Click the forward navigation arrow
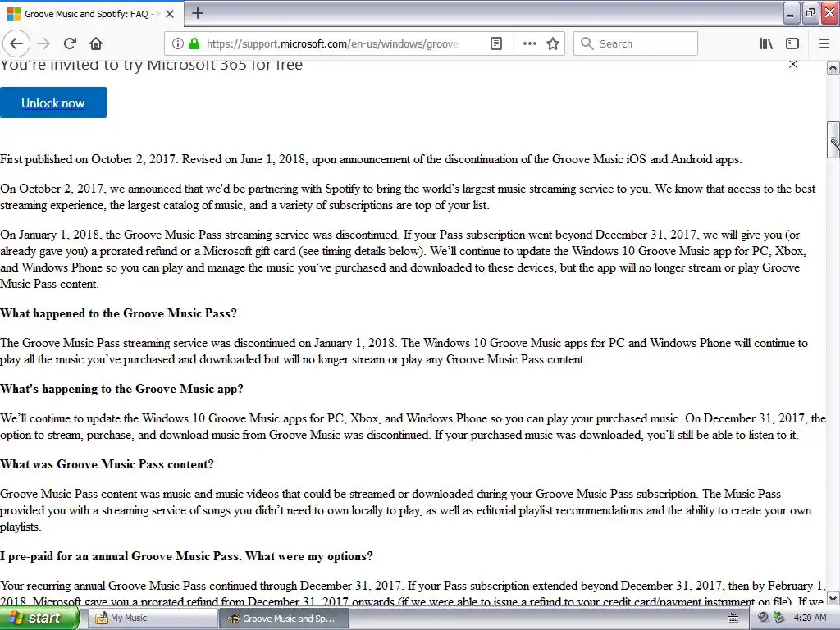The image size is (840, 630). [x=44, y=43]
